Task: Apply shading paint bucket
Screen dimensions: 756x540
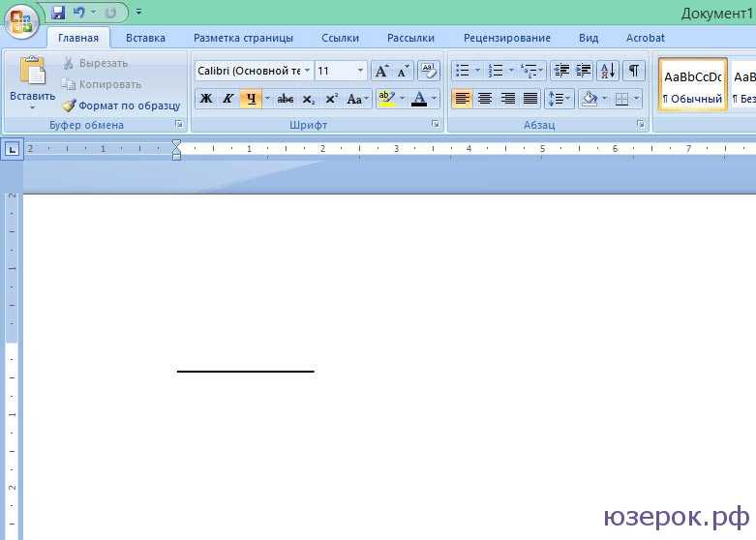Action: pos(590,99)
